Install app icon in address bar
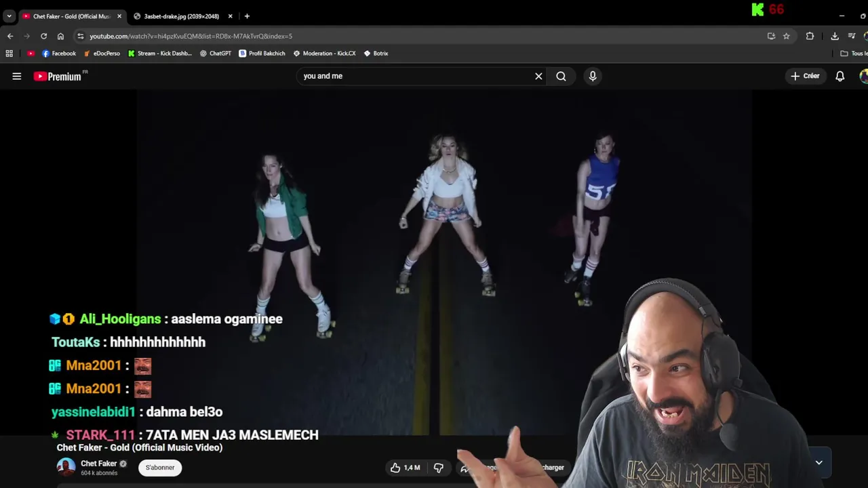 (x=771, y=36)
